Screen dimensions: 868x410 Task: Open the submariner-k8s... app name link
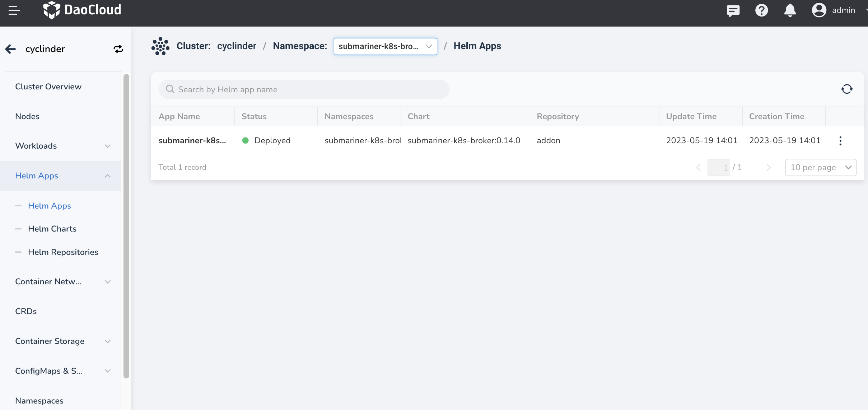pyautogui.click(x=192, y=140)
